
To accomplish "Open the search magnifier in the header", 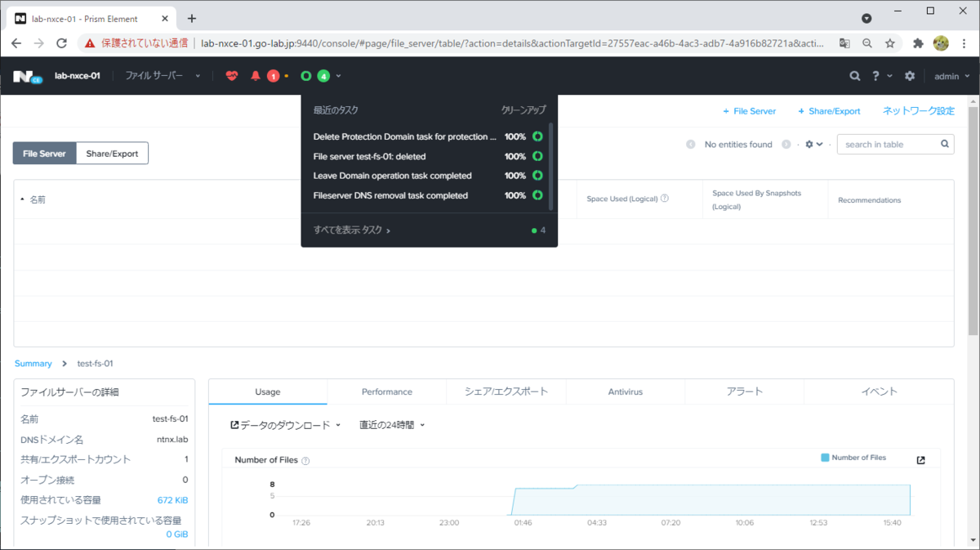I will (x=853, y=74).
